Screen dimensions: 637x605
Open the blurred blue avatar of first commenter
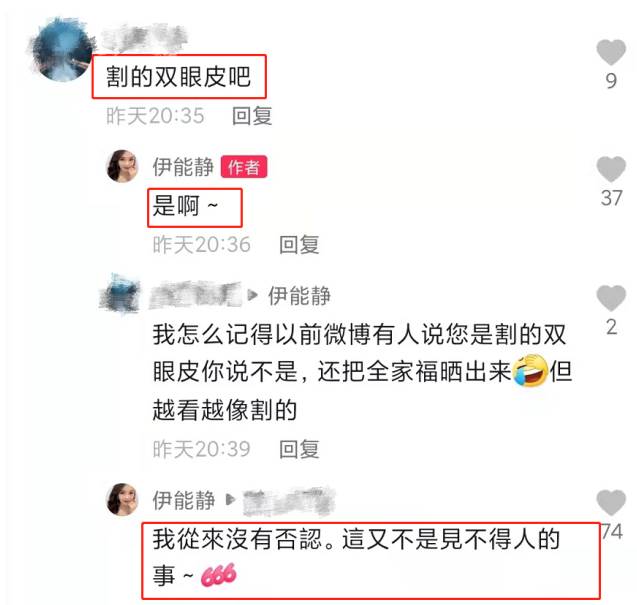point(62,50)
